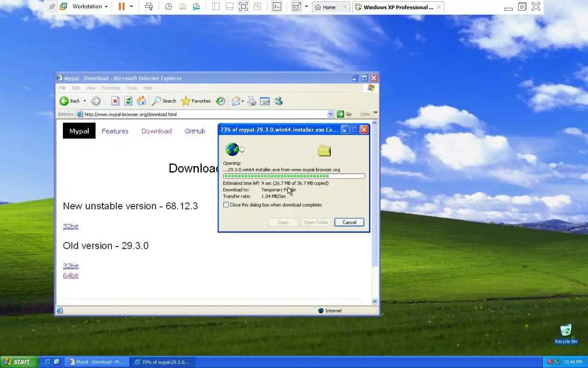Click the VMware pin toolbar icon
The image size is (588, 368).
point(52,6)
